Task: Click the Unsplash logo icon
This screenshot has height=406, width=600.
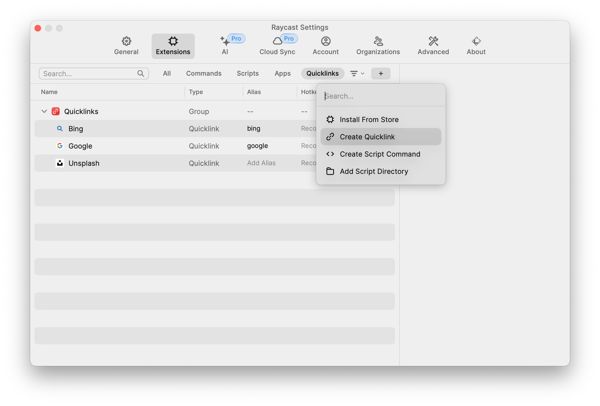Action: click(x=60, y=163)
